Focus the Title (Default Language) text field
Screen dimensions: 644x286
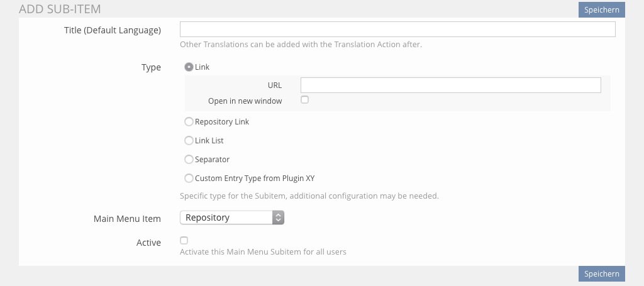(x=397, y=30)
